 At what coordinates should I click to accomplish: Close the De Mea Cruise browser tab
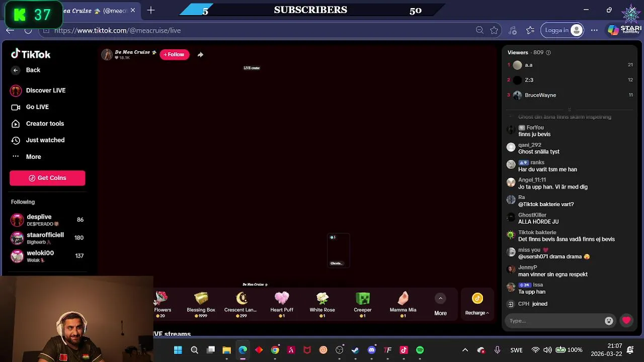click(133, 11)
